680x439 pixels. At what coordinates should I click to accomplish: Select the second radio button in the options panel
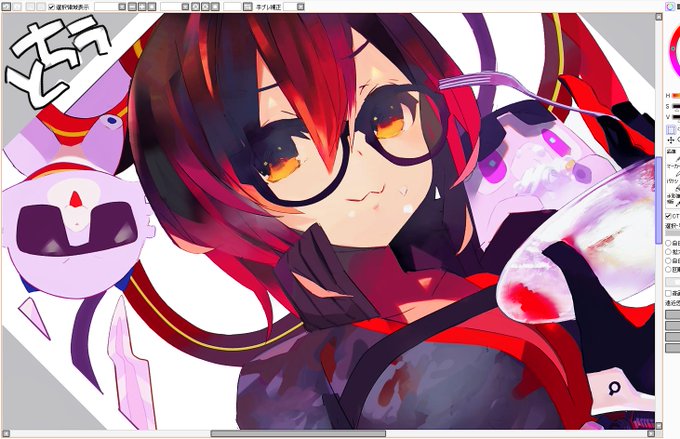pyautogui.click(x=668, y=252)
